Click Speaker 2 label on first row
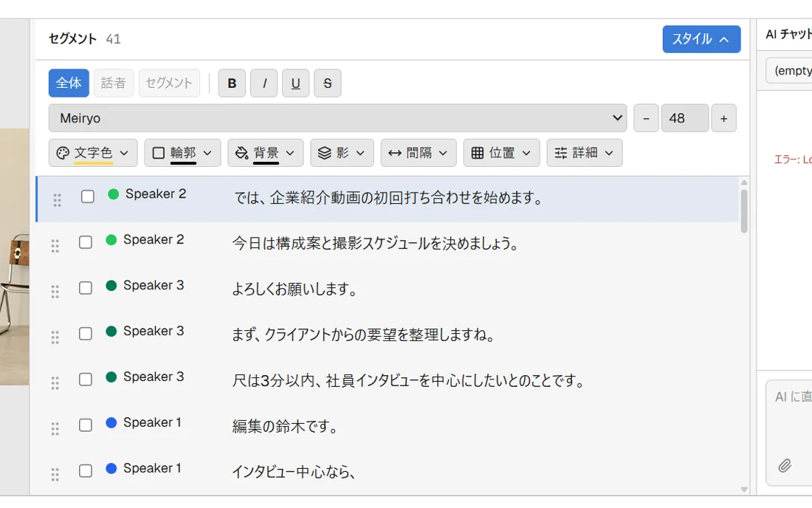The image size is (812, 508). coord(155,193)
